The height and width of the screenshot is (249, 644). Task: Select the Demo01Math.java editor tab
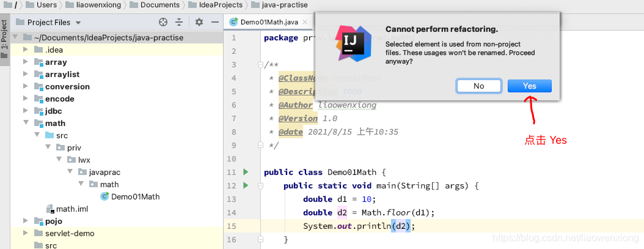(x=269, y=22)
